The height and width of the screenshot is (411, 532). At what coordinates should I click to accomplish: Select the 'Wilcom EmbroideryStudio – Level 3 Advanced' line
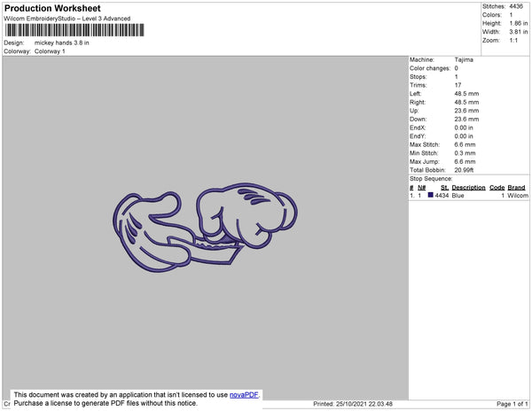[67, 19]
